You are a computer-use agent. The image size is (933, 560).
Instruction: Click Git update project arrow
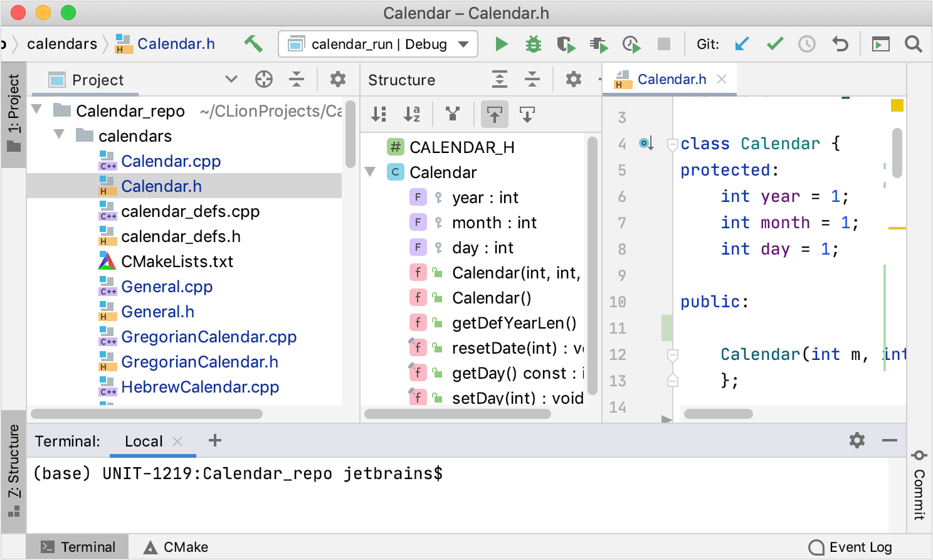tap(742, 44)
